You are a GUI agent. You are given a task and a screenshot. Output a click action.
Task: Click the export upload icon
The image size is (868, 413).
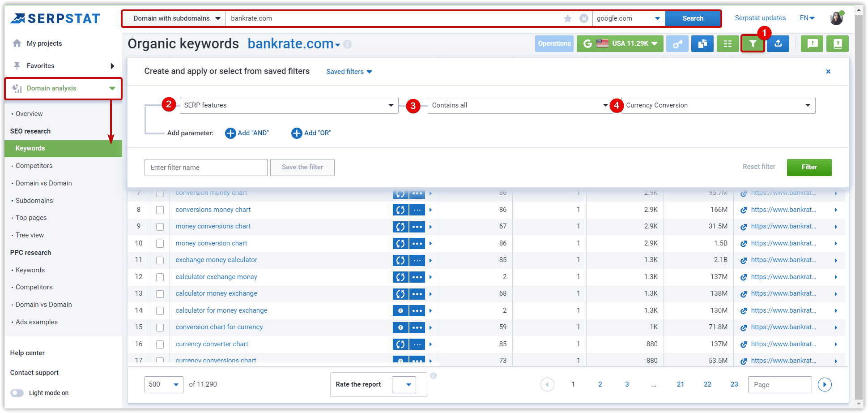(x=778, y=44)
